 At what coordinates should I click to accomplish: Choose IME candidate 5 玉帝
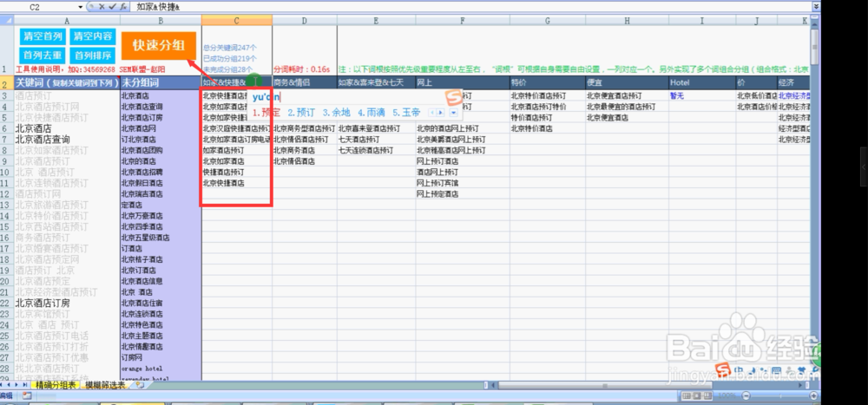pos(407,113)
